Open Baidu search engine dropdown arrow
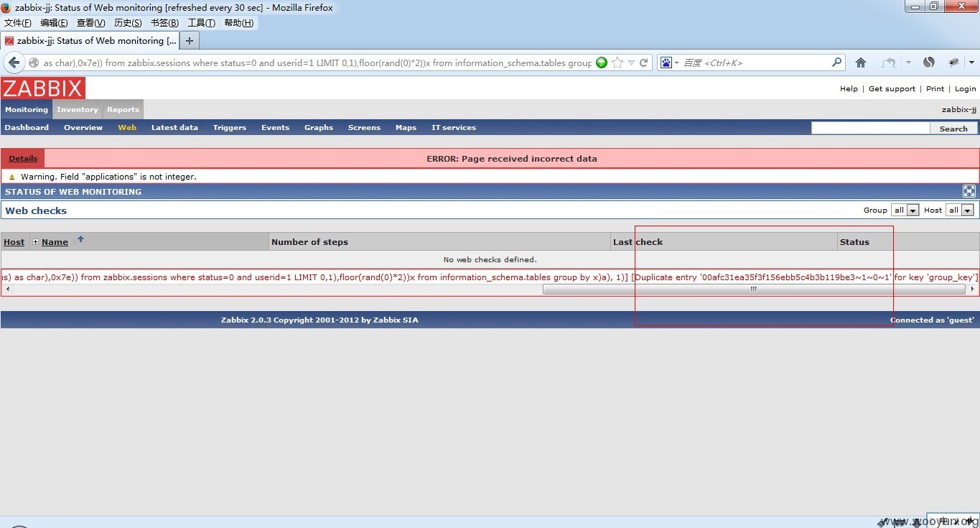Image resolution: width=980 pixels, height=528 pixels. click(x=676, y=63)
